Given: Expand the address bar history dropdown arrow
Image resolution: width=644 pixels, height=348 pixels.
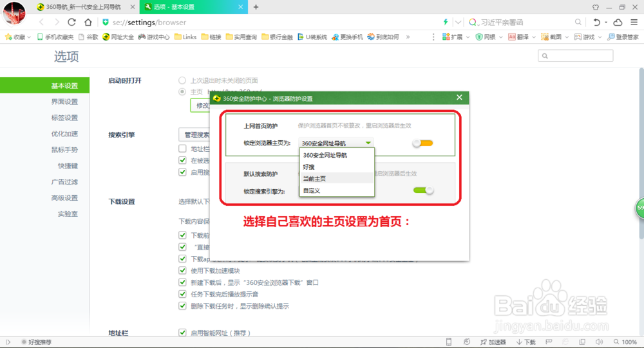Looking at the screenshot, I should tap(459, 22).
